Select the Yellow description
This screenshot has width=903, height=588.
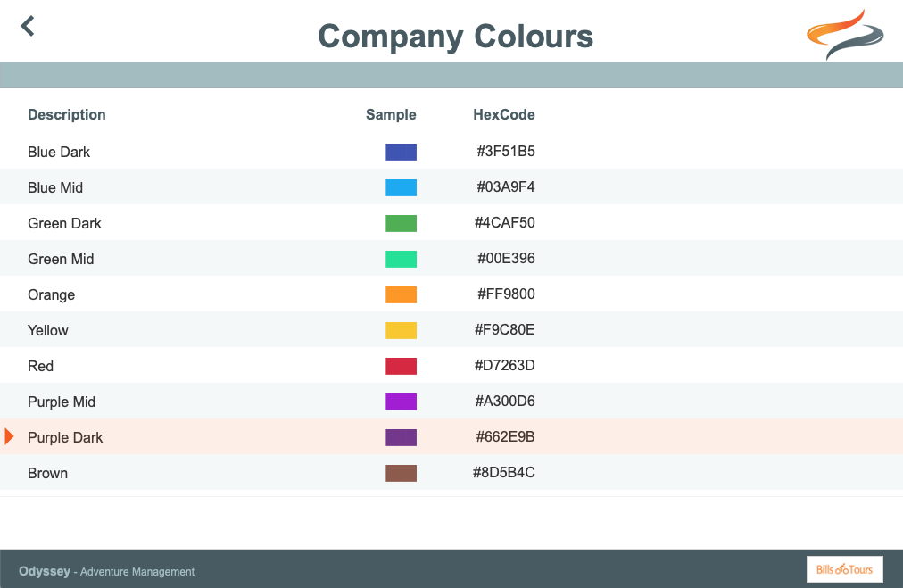coord(48,330)
